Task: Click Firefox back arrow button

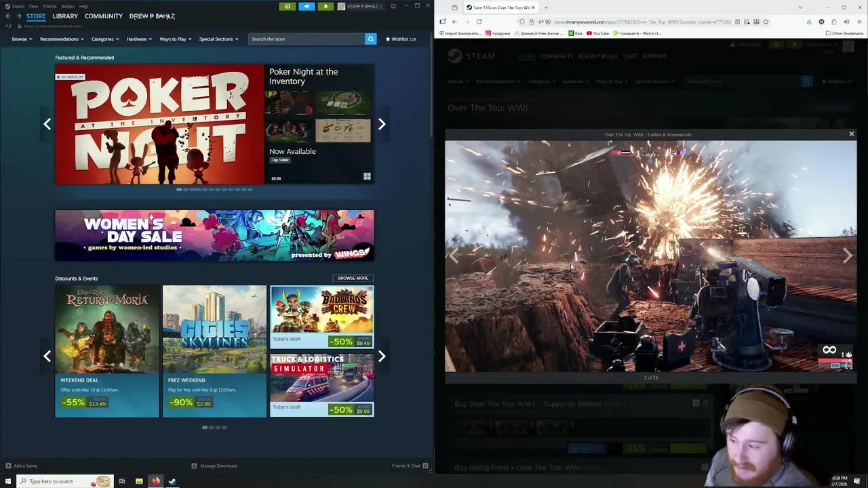Action: (x=454, y=22)
